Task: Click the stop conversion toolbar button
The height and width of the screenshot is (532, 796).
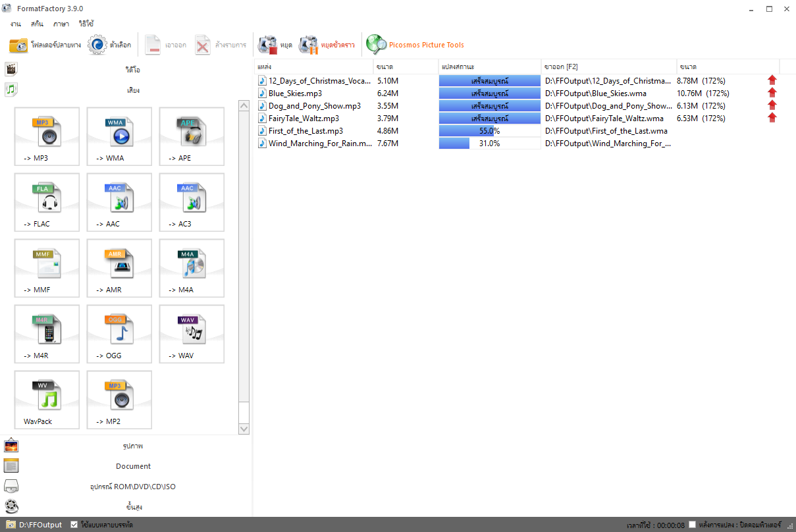Action: [x=275, y=45]
